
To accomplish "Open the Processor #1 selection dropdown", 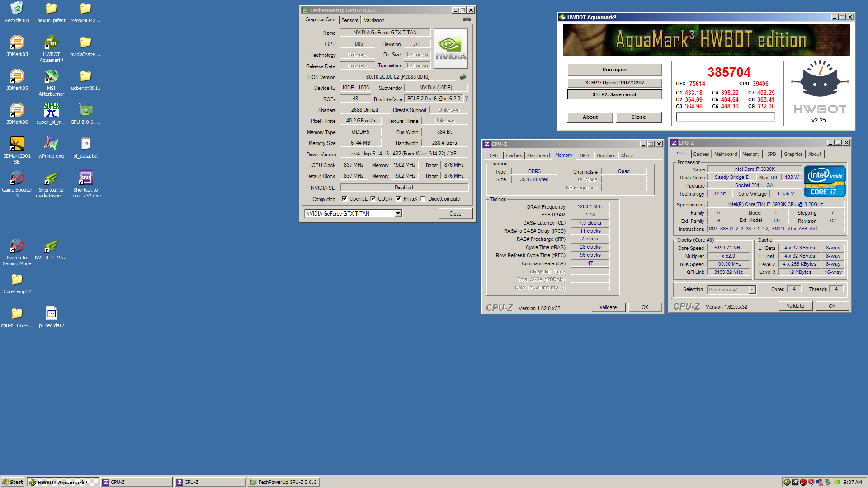I will coord(752,290).
